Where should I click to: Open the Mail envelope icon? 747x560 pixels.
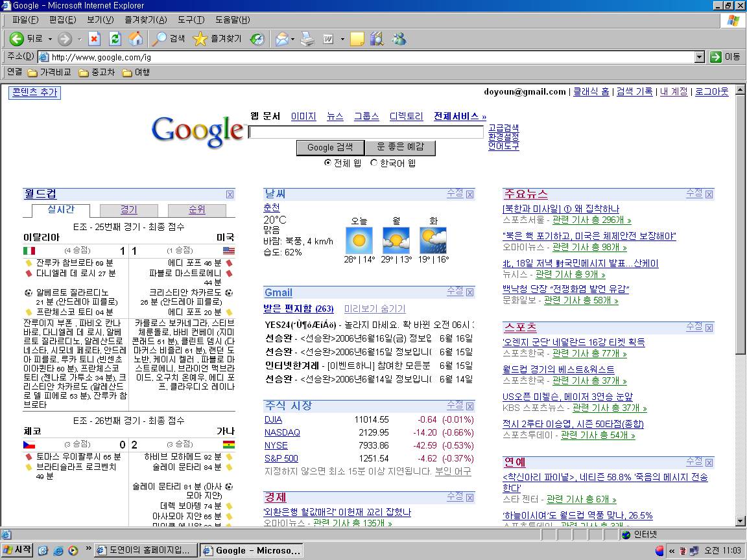pos(281,39)
